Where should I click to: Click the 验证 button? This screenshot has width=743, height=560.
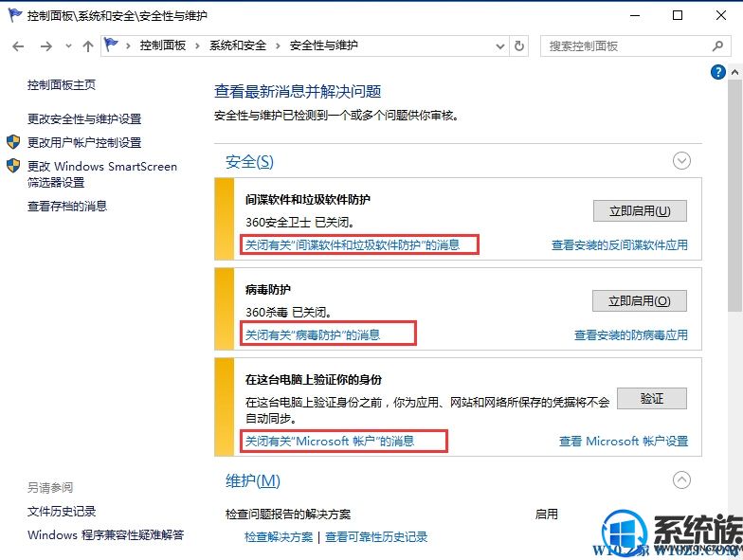(652, 398)
